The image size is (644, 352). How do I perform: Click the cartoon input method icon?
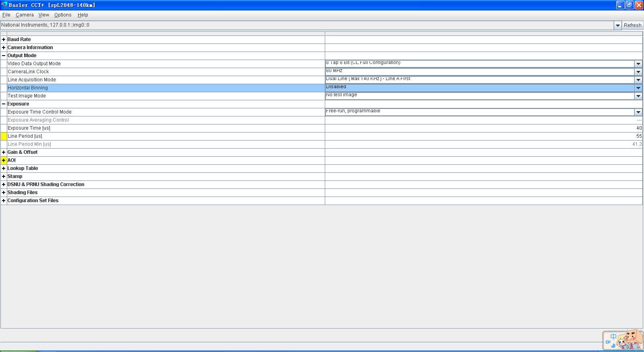point(623,340)
